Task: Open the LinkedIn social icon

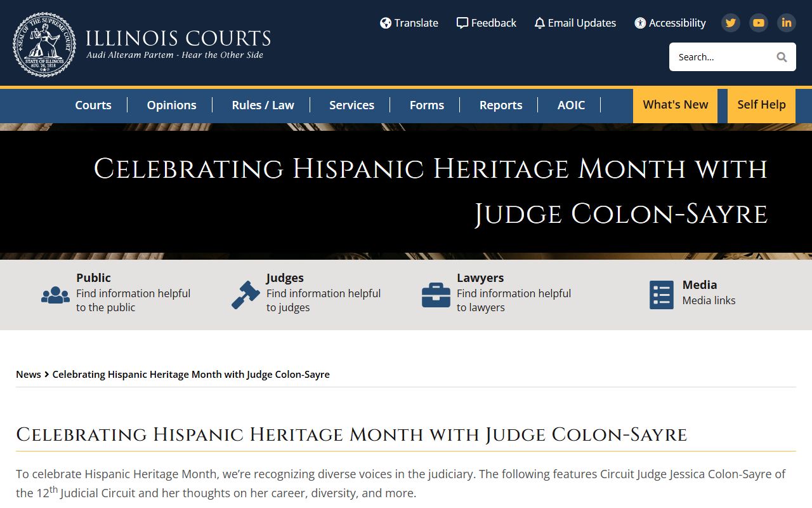Action: (x=787, y=23)
